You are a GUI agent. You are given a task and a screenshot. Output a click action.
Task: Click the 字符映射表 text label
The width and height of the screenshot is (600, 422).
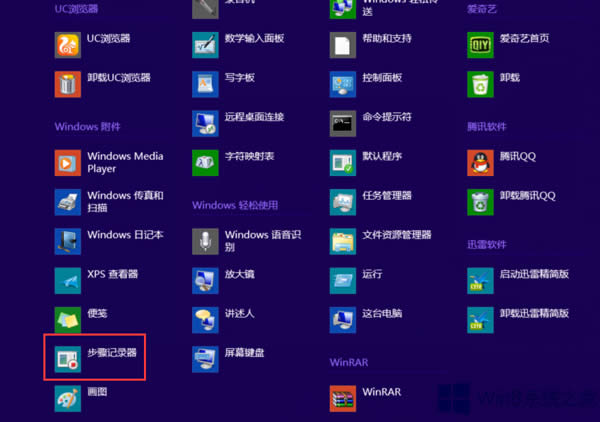tap(249, 156)
